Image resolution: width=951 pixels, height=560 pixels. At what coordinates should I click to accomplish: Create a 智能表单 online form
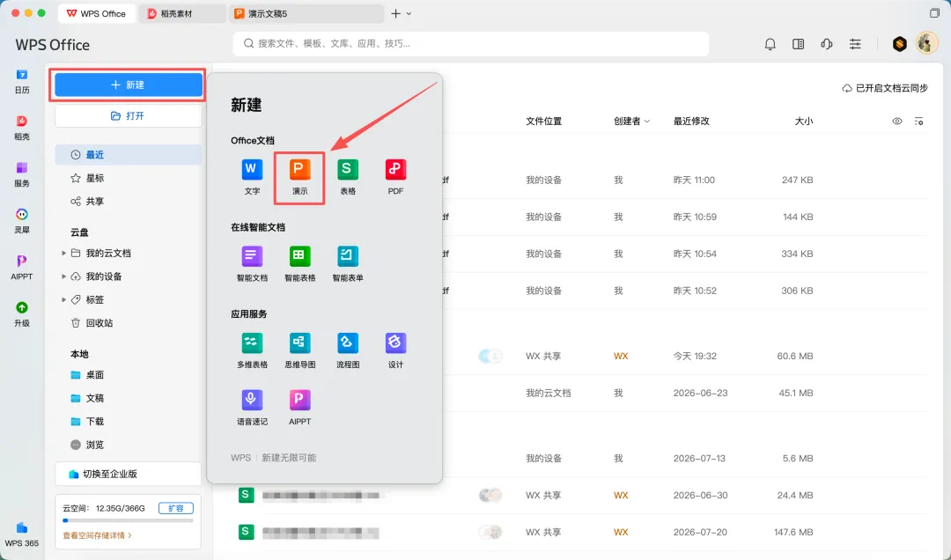[348, 263]
